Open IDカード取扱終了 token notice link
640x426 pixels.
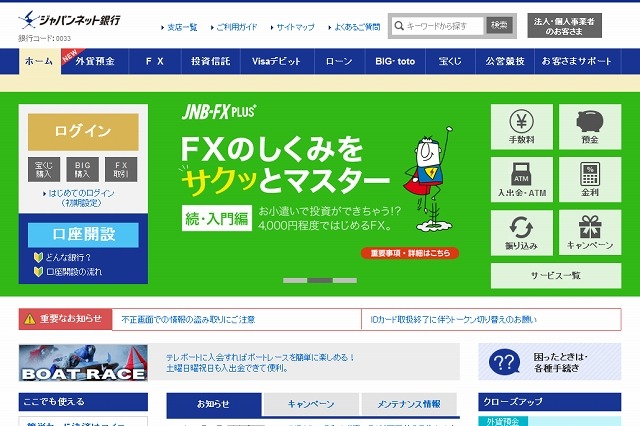[x=453, y=320]
